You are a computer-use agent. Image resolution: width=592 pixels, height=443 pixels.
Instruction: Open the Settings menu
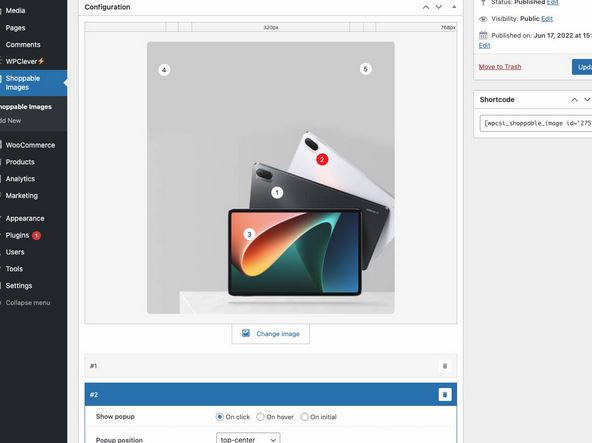coord(18,286)
